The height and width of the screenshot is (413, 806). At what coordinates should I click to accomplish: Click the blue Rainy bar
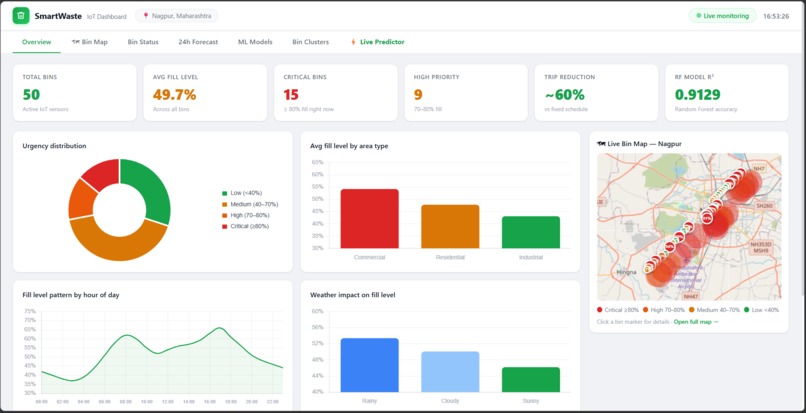pyautogui.click(x=370, y=365)
